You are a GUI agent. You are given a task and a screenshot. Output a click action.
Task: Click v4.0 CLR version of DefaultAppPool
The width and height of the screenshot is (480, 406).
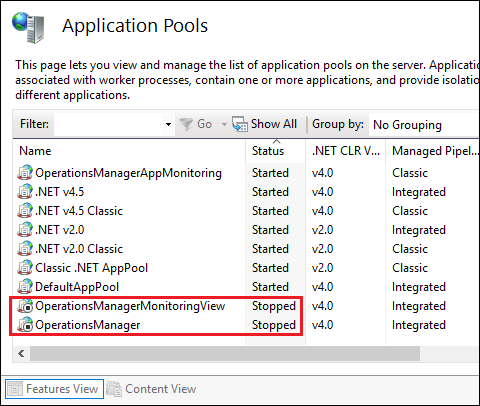tap(323, 287)
